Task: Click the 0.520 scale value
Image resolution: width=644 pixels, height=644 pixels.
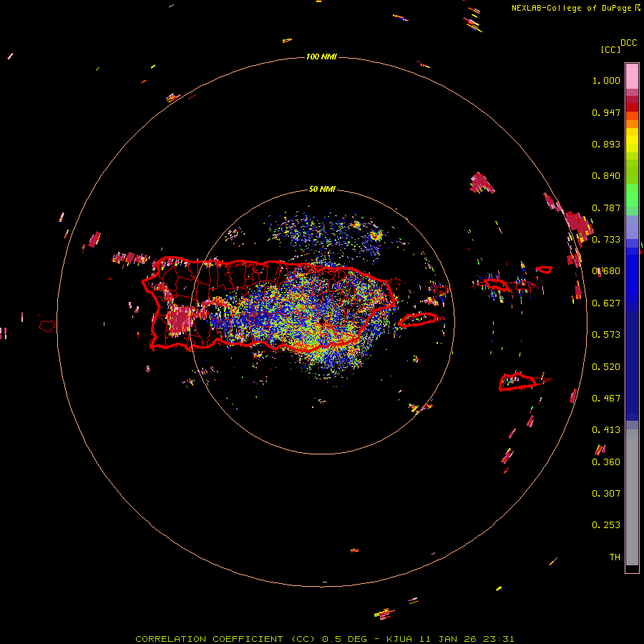Action: click(x=606, y=367)
